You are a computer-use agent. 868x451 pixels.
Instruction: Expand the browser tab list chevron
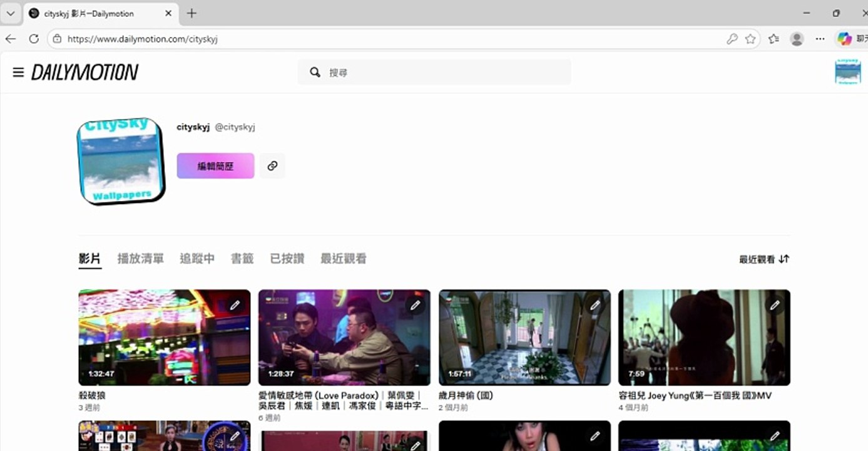[x=11, y=13]
